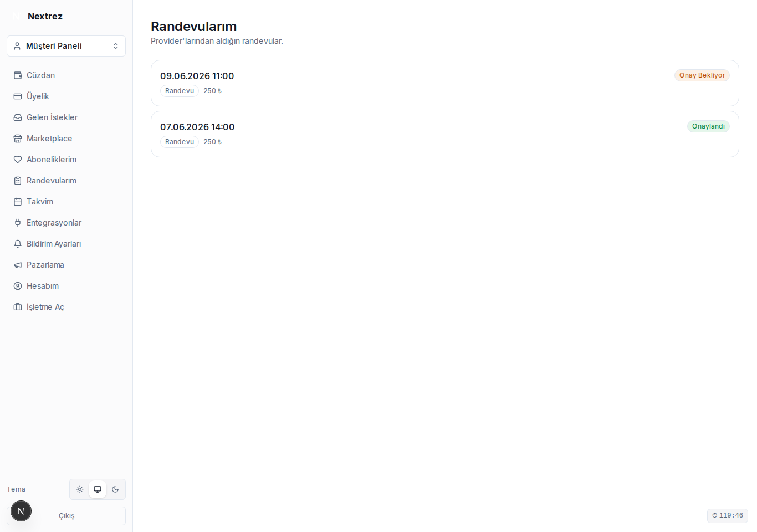
Task: Click 250 ₺ price on 09.06.2026 card
Action: [212, 91]
